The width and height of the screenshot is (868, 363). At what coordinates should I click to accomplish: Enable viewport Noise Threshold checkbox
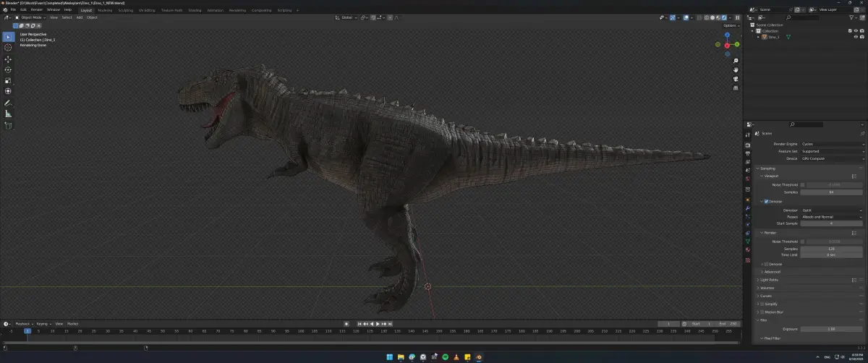802,185
